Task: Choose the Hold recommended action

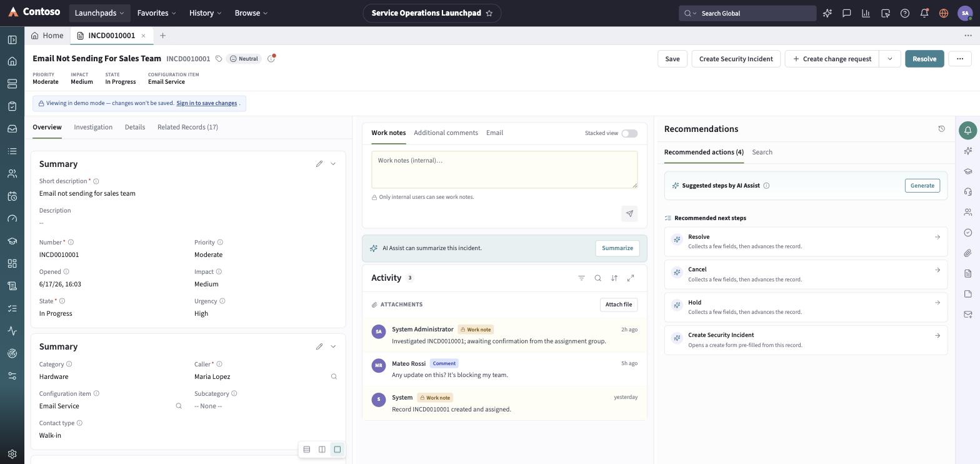Action: [x=806, y=307]
